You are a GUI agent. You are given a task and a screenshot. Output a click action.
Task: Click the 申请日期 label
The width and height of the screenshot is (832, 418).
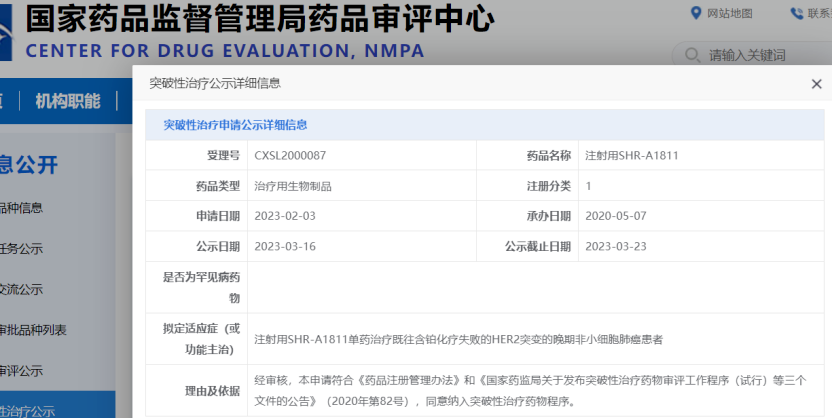(218, 216)
